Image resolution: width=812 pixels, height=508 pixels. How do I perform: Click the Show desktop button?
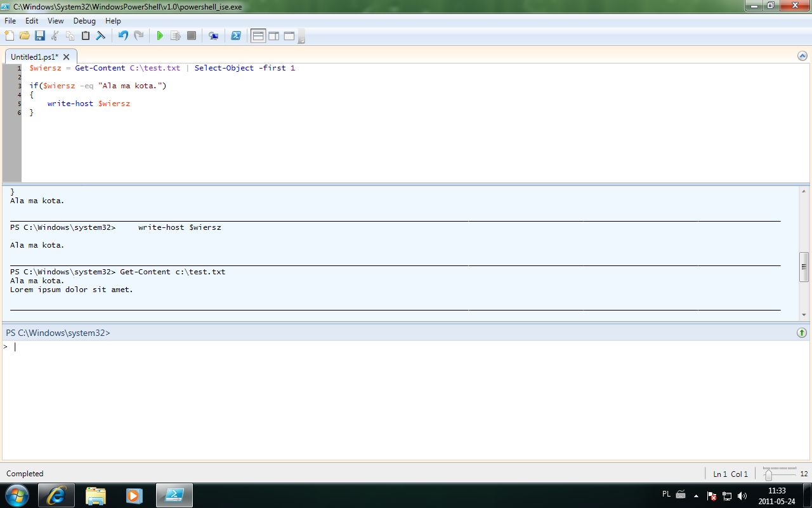808,495
